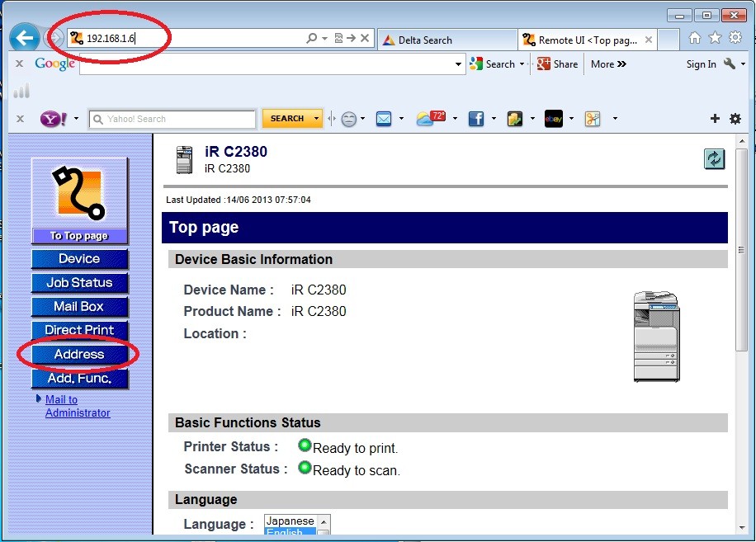
Task: Open dropdown arrow beside eBay icon
Action: click(x=571, y=119)
